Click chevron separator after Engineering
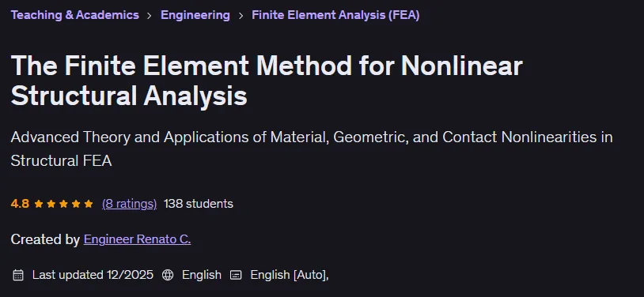This screenshot has width=644, height=297. [241, 16]
